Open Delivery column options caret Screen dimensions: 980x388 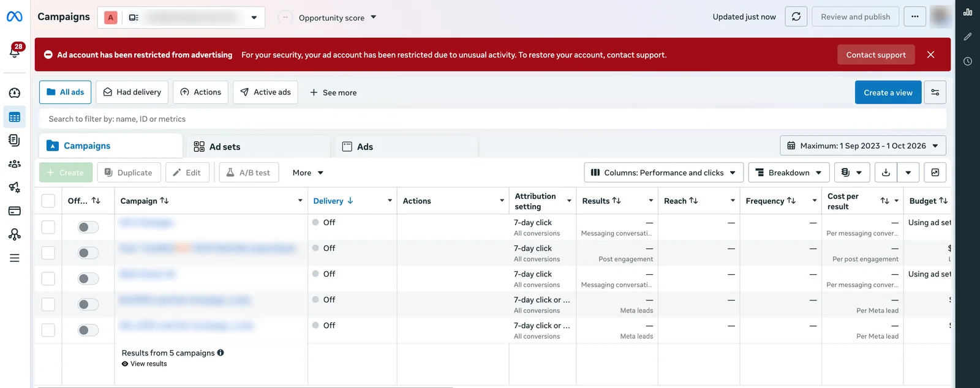[390, 201]
